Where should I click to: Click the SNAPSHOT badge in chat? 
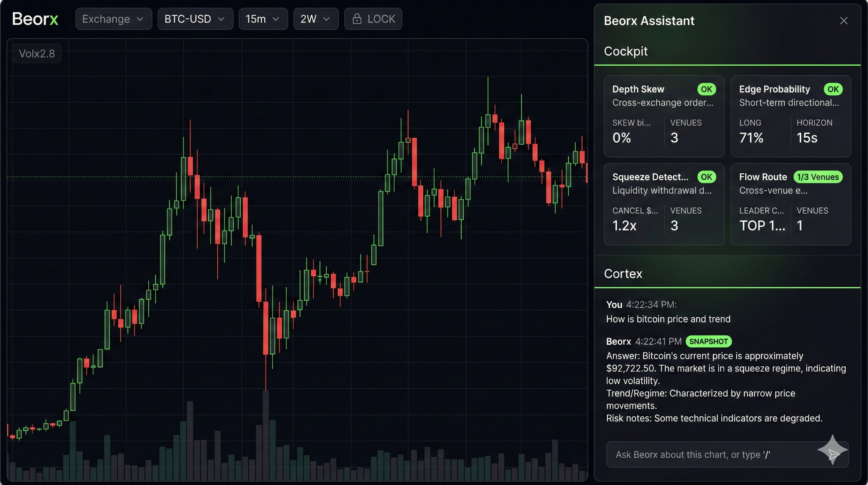click(x=708, y=341)
